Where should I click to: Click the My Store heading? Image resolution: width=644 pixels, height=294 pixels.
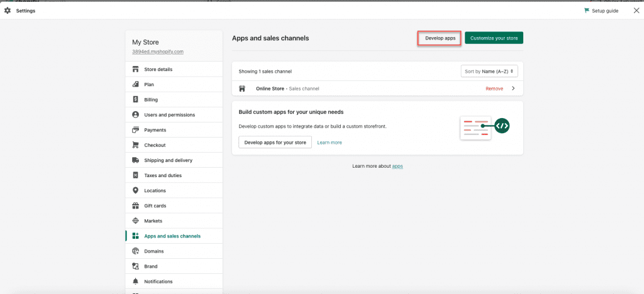(145, 42)
